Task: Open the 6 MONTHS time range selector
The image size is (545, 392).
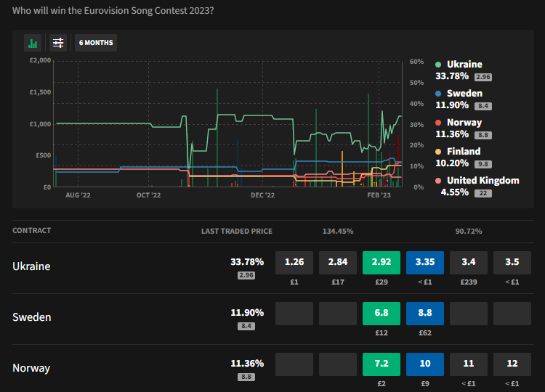Action: (96, 43)
